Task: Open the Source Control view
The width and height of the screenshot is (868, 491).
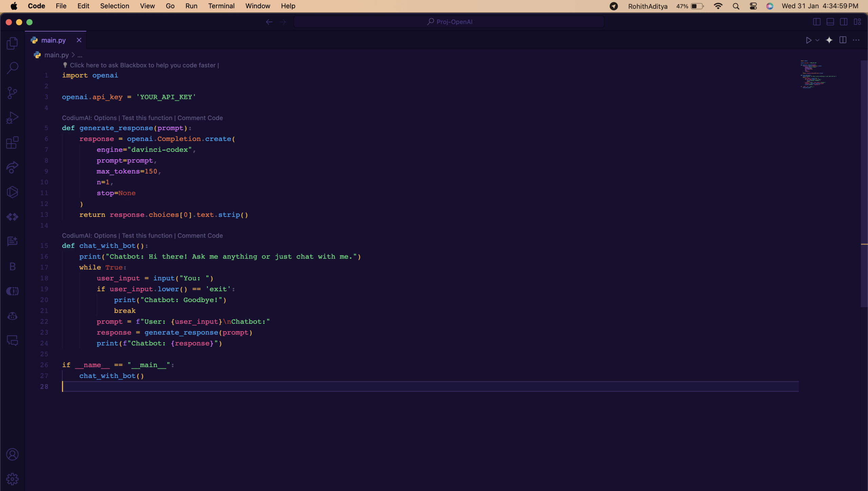Action: 13,93
